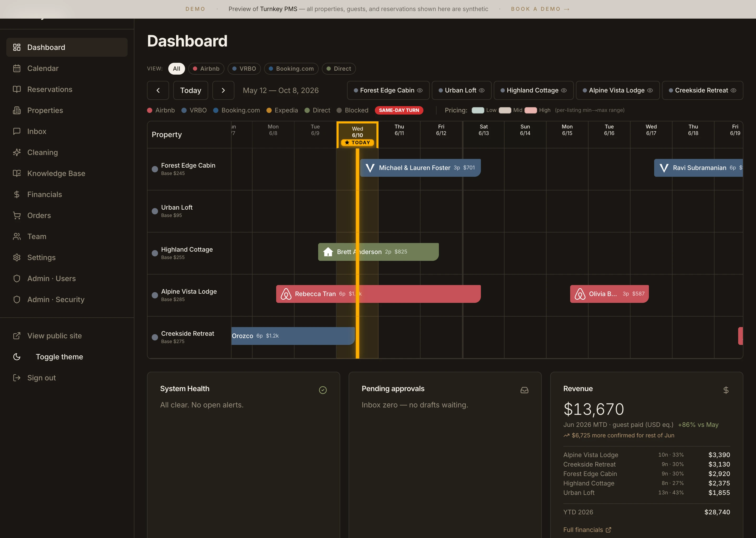Open Michael & Lauren Foster reservation
756x538 pixels.
click(420, 168)
